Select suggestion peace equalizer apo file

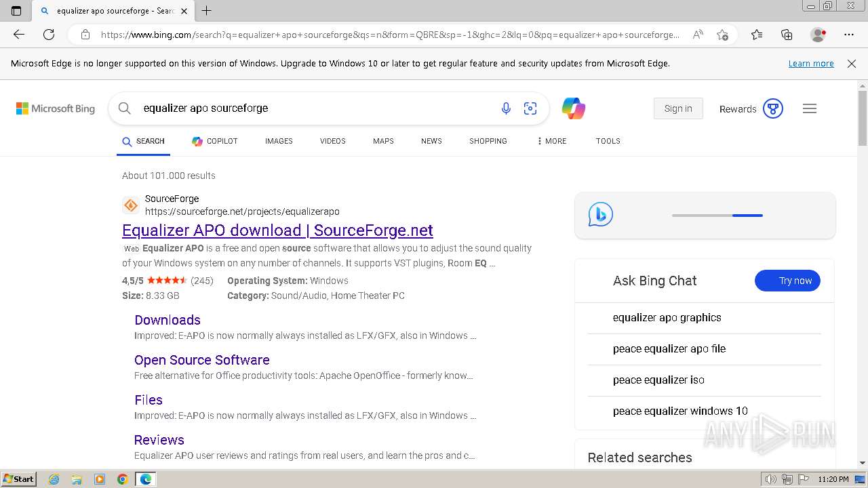click(669, 348)
